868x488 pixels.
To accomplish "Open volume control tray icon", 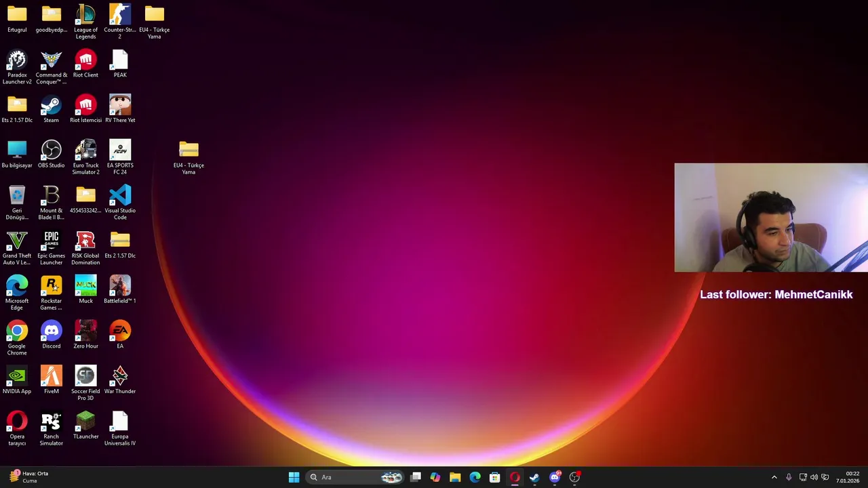I will pos(814,477).
